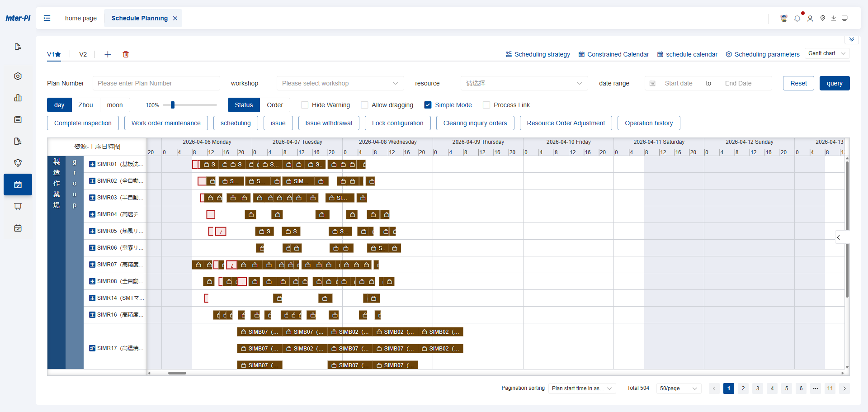Select the Schedule Planning tab

(139, 18)
